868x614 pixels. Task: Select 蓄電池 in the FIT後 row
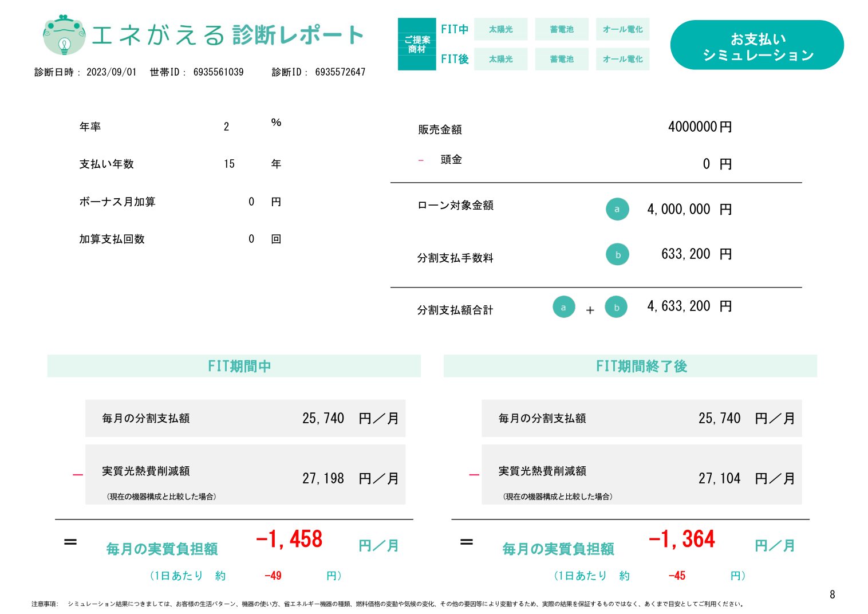pyautogui.click(x=562, y=59)
